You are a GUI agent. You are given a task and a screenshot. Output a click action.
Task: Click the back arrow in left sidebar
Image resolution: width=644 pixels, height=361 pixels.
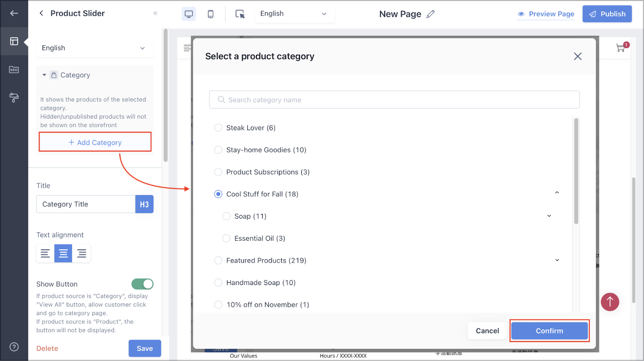(14, 13)
